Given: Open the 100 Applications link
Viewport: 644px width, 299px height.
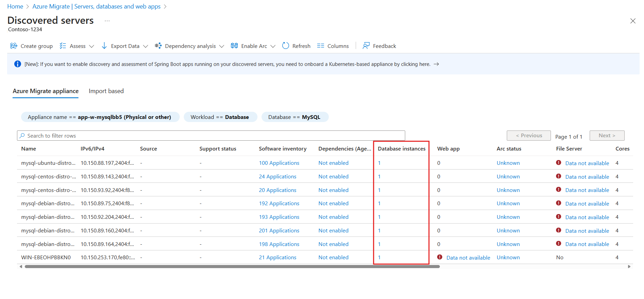Looking at the screenshot, I should pos(279,163).
